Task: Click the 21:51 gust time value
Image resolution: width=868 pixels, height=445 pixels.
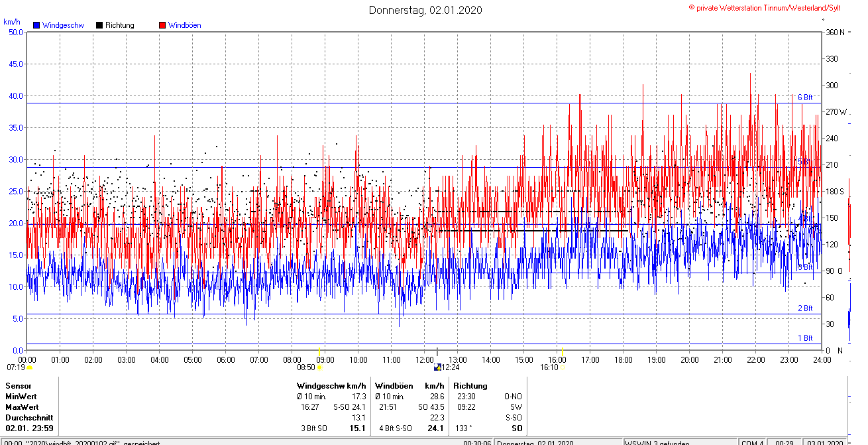Action: click(388, 407)
